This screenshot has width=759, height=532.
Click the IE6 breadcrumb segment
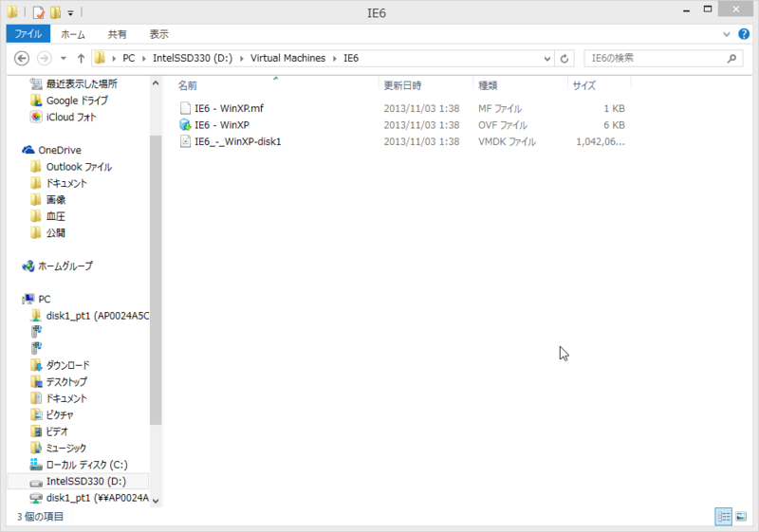pos(351,58)
